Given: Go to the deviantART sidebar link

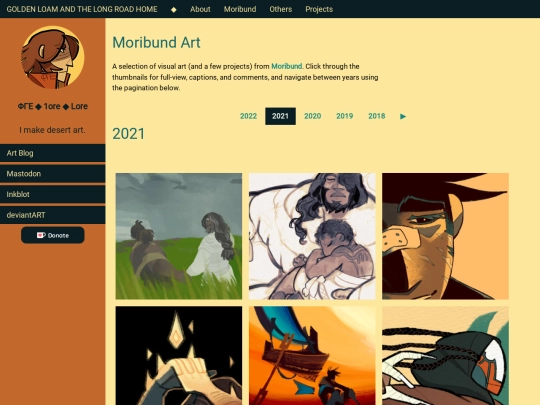Looking at the screenshot, I should pyautogui.click(x=53, y=215).
